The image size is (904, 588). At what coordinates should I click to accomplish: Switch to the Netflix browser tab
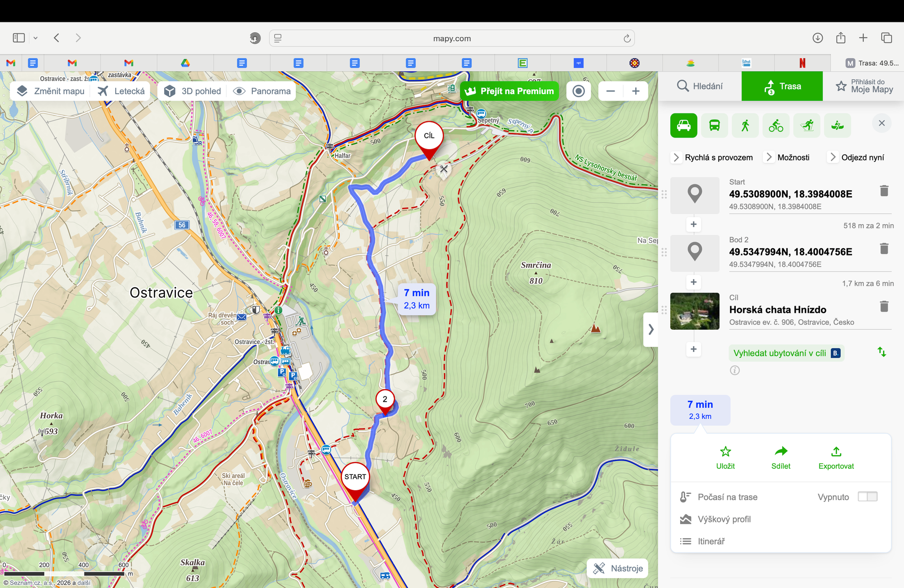click(802, 63)
